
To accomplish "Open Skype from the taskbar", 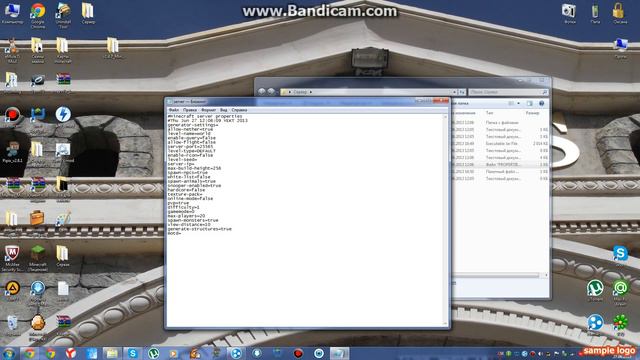I will pyautogui.click(x=133, y=353).
